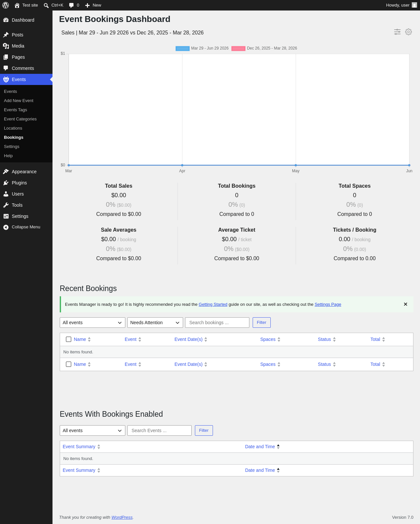Click the Plugins plug icon
The image size is (420, 524).
[6, 183]
